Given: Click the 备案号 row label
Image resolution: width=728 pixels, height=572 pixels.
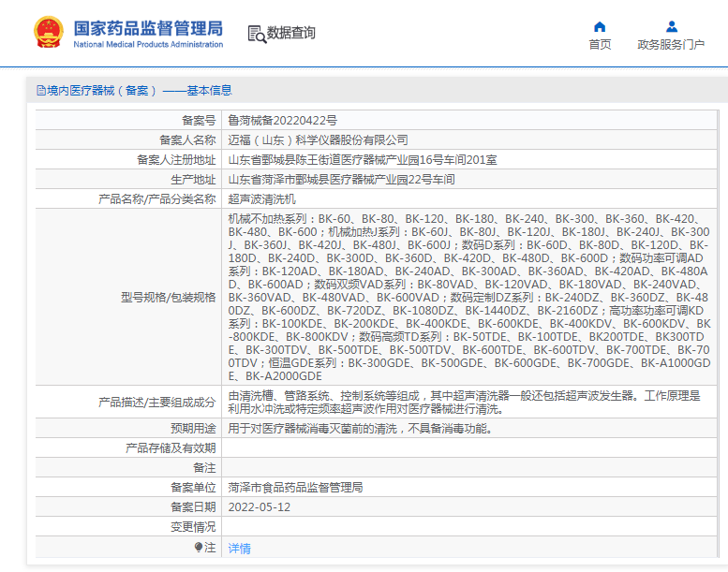Looking at the screenshot, I should tap(199, 121).
